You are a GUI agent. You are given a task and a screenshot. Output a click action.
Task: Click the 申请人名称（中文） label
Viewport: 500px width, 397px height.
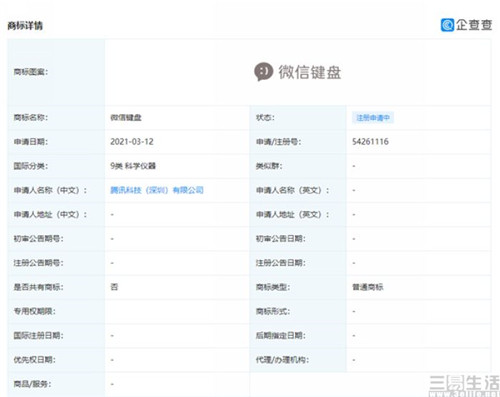pos(50,190)
